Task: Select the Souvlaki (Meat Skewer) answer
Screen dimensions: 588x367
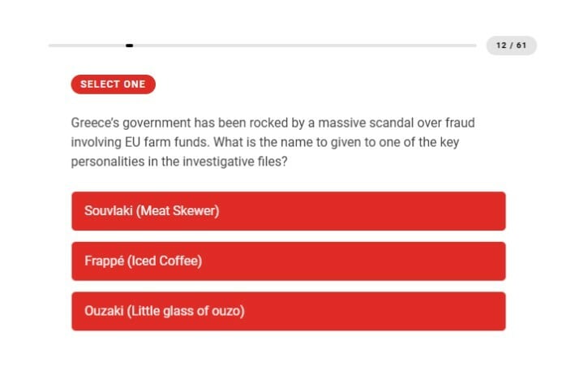Action: click(288, 211)
